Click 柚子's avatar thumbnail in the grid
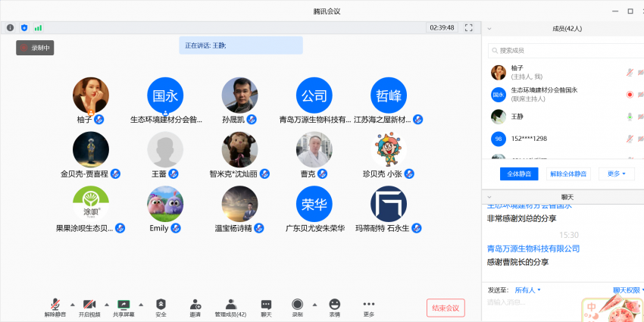This screenshot has width=644, height=322. coord(91,95)
